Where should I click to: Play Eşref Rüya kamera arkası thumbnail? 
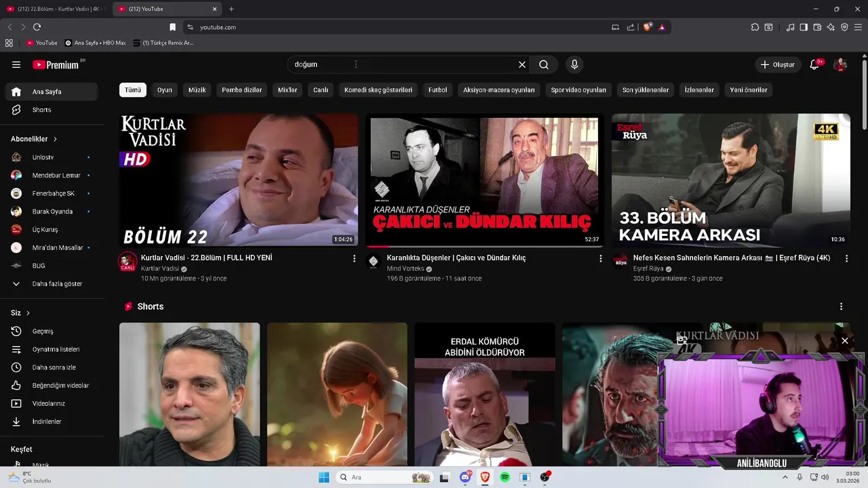pyautogui.click(x=731, y=180)
